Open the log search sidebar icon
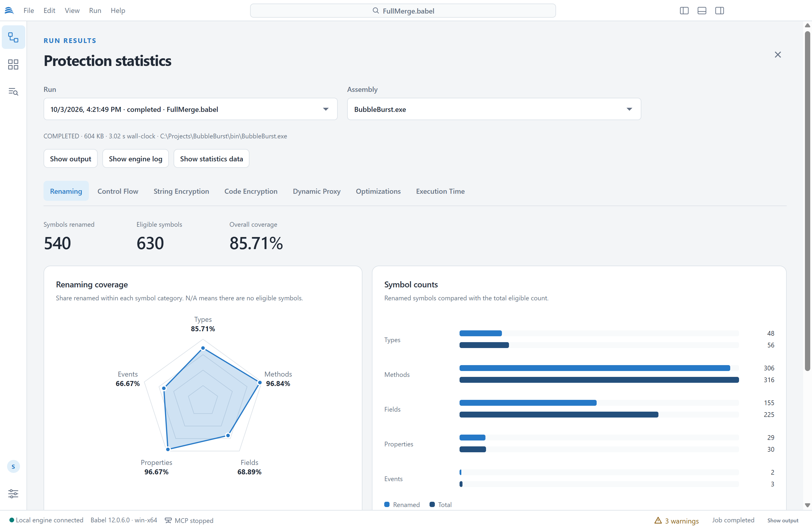The height and width of the screenshot is (530, 812). coord(13,92)
